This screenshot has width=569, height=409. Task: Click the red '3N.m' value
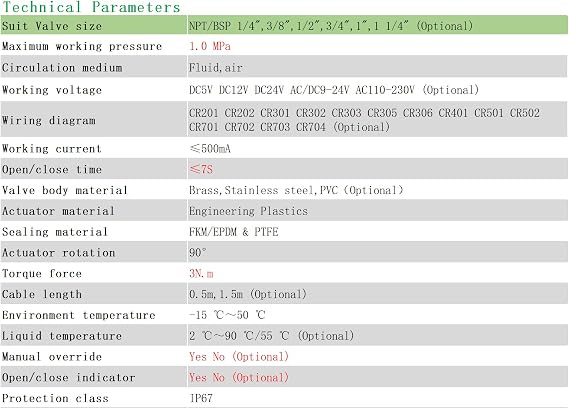(x=201, y=274)
